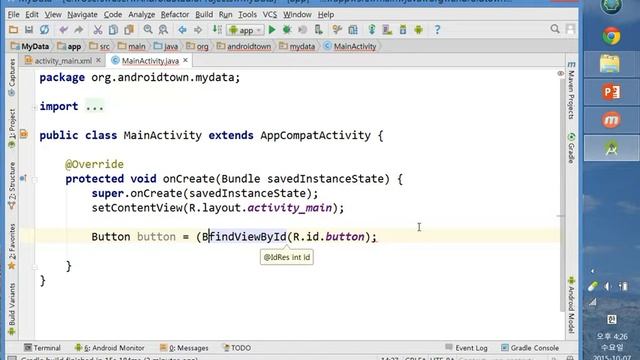Toggle the Build Variants side panel
The image size is (640, 360).
coord(12,309)
